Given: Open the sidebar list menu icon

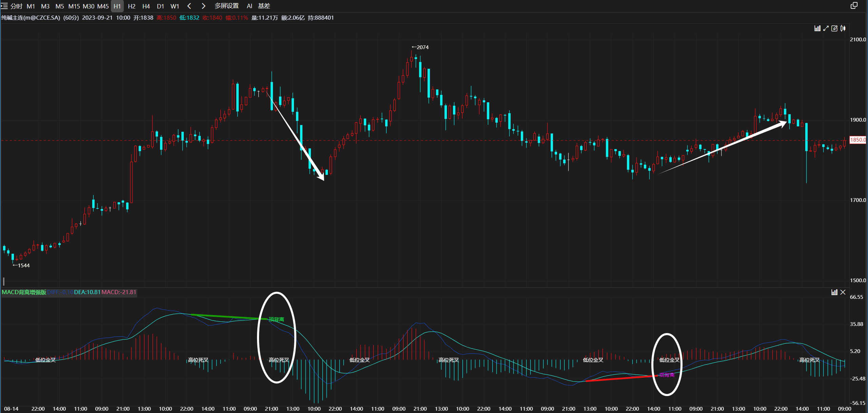Looking at the screenshot, I should click(4, 6).
